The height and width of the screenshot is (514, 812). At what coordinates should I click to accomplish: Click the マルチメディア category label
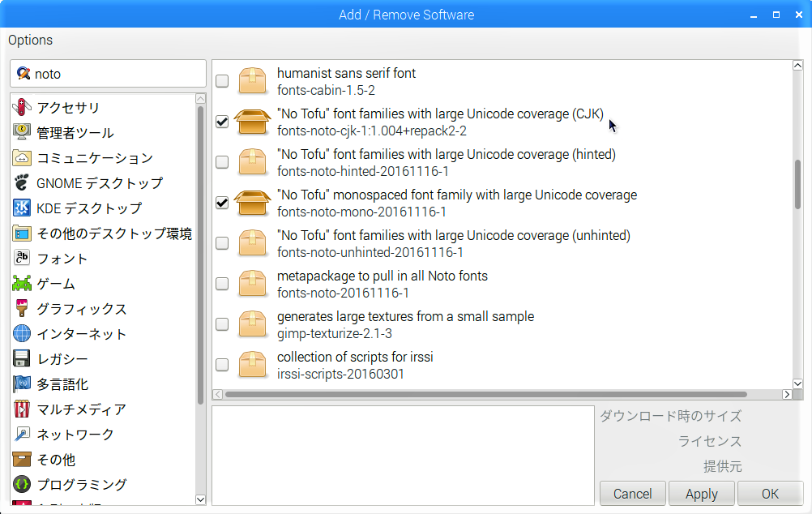point(81,410)
